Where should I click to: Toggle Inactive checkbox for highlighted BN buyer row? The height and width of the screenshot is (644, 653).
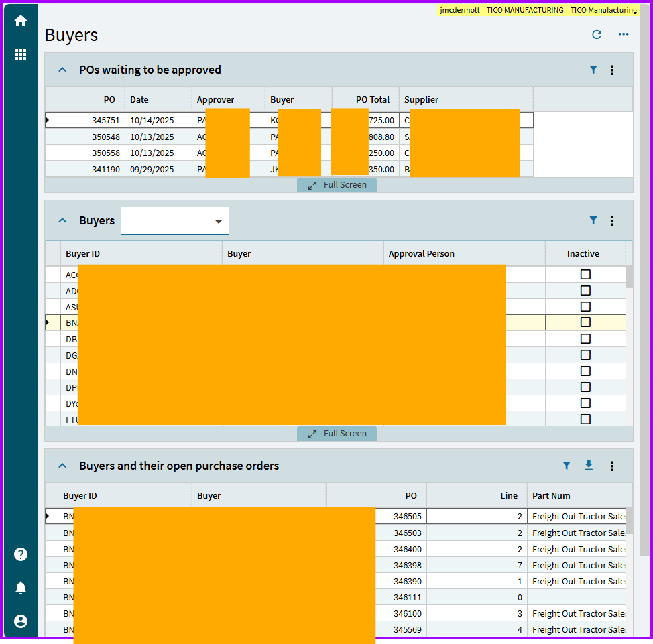(585, 322)
